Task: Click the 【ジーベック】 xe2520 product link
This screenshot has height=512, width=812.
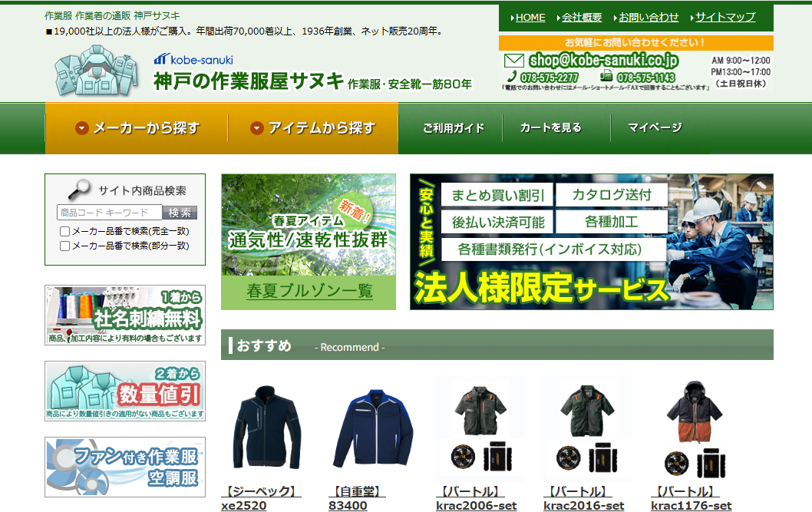Action: [261, 498]
